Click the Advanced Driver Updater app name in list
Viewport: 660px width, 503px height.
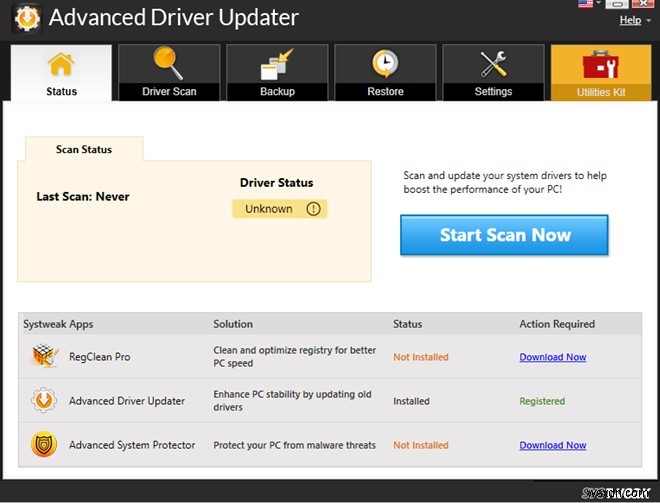tap(127, 401)
